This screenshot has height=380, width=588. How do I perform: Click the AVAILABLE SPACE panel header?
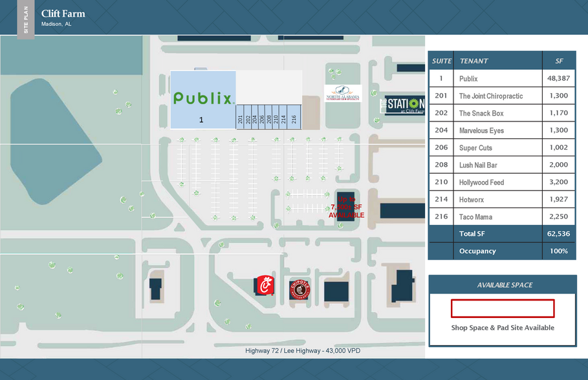(505, 285)
